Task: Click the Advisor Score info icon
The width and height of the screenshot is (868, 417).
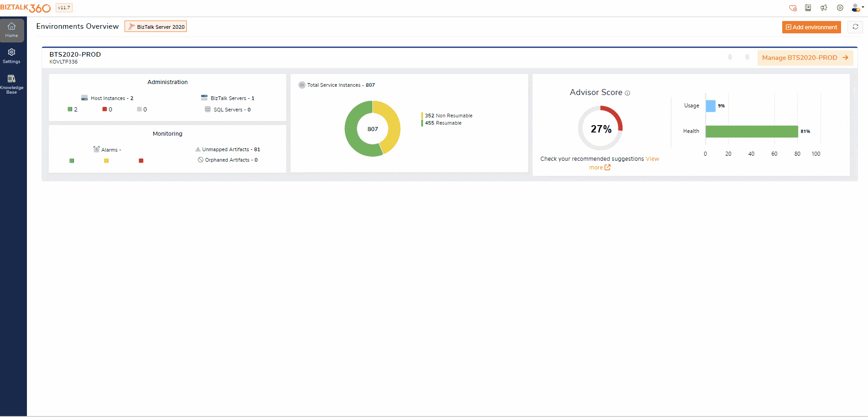Action: (627, 93)
